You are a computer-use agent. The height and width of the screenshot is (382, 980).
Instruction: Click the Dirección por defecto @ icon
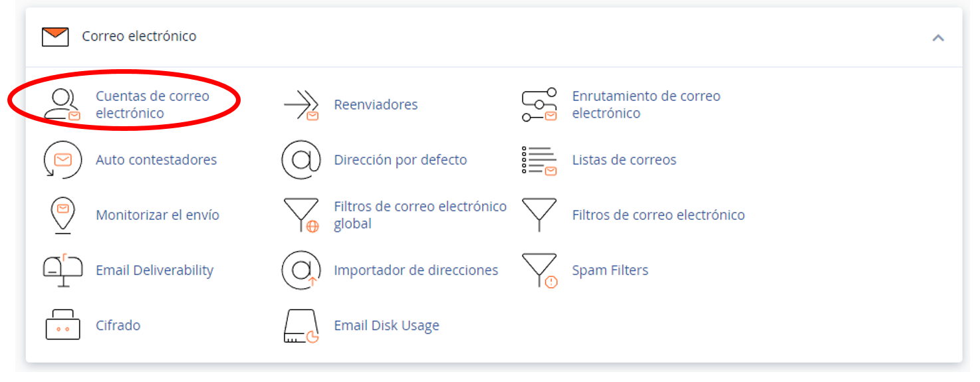(x=301, y=160)
